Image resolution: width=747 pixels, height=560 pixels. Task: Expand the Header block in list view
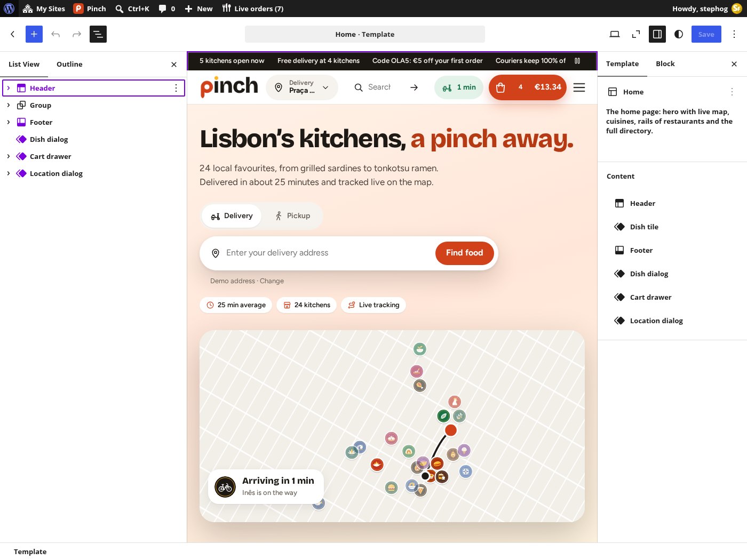point(9,88)
